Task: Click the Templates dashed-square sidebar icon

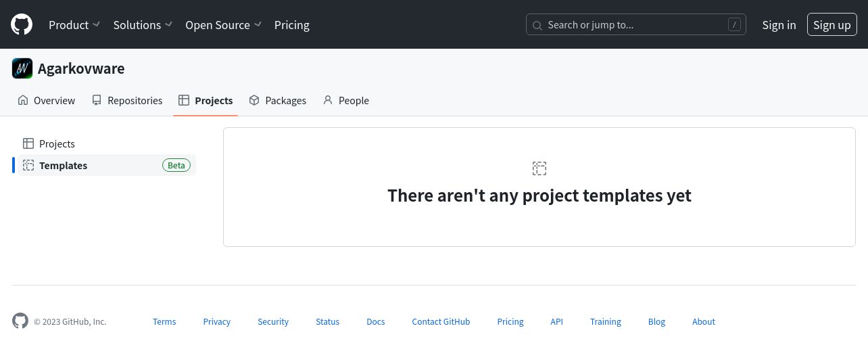Action: 28,165
